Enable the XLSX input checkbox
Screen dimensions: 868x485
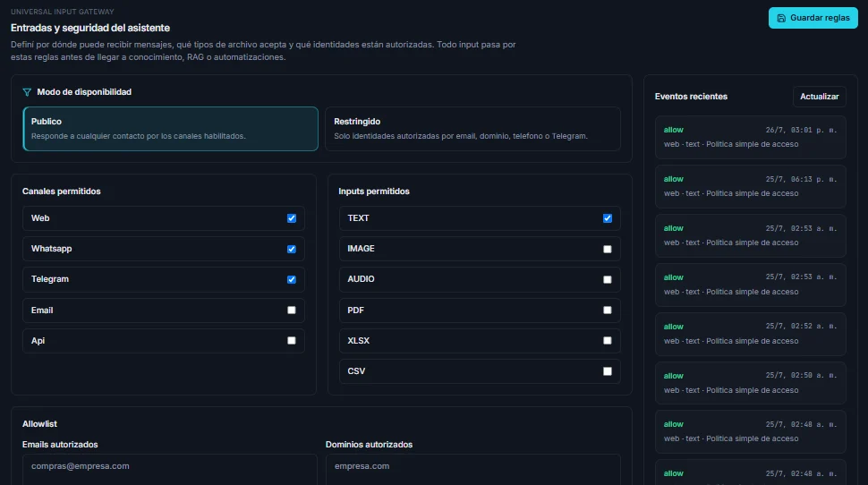pos(608,341)
